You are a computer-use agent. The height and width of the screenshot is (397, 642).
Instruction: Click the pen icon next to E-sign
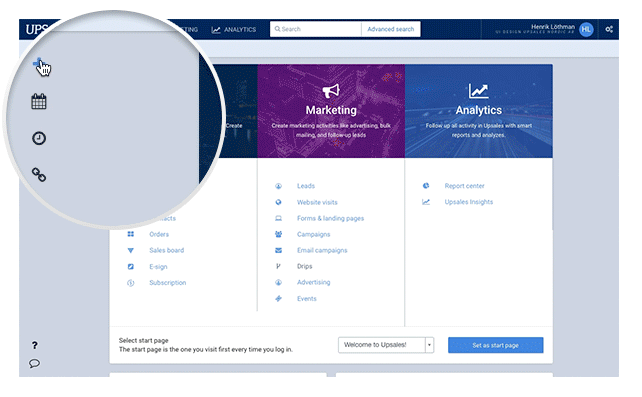pos(131,266)
